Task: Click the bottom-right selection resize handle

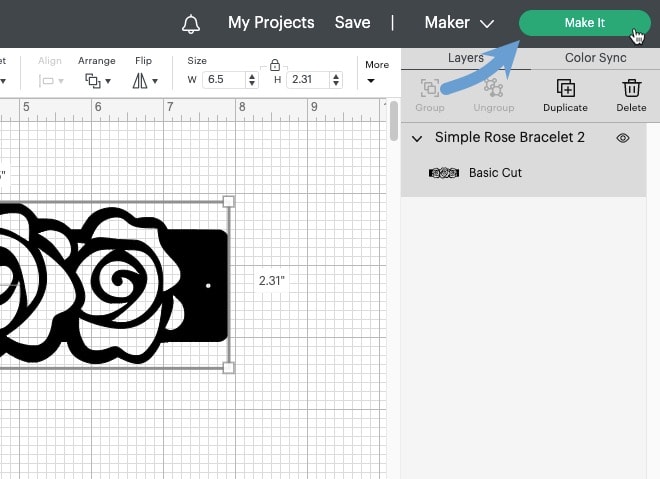Action: [228, 368]
